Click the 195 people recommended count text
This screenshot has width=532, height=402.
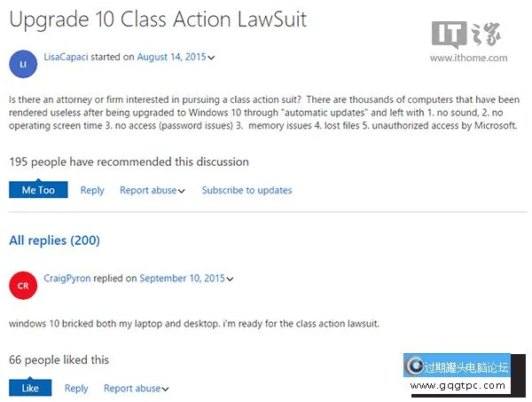[x=129, y=162]
